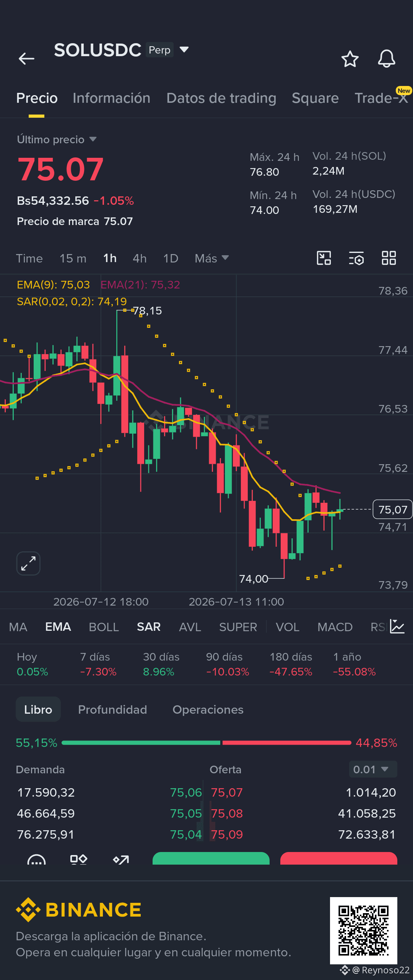
Task: Select the 15 m interval
Action: click(73, 258)
